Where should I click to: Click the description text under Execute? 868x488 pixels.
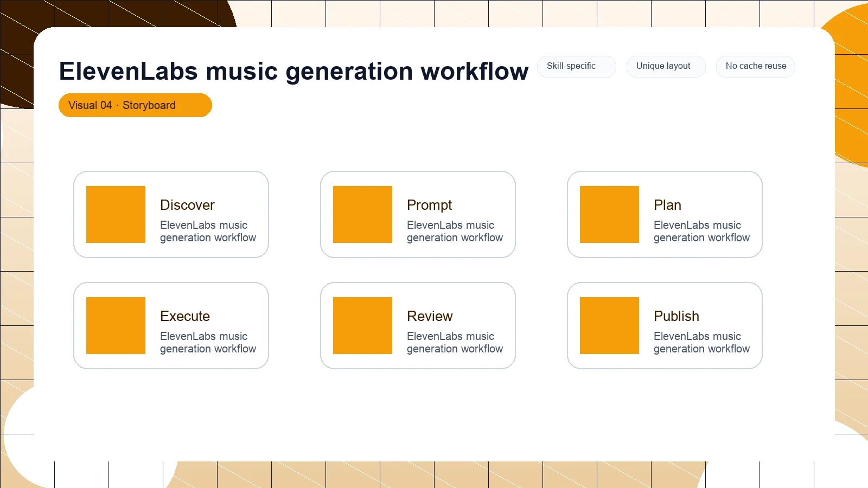click(208, 343)
